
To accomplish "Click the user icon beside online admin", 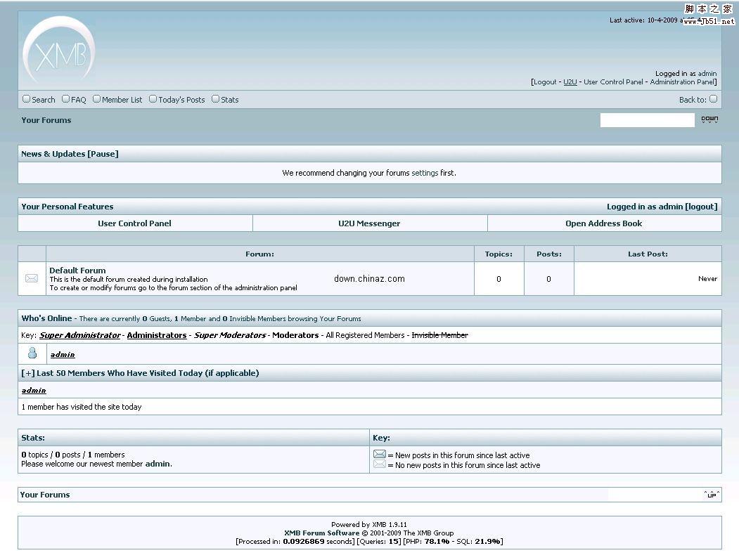I will coord(32,353).
